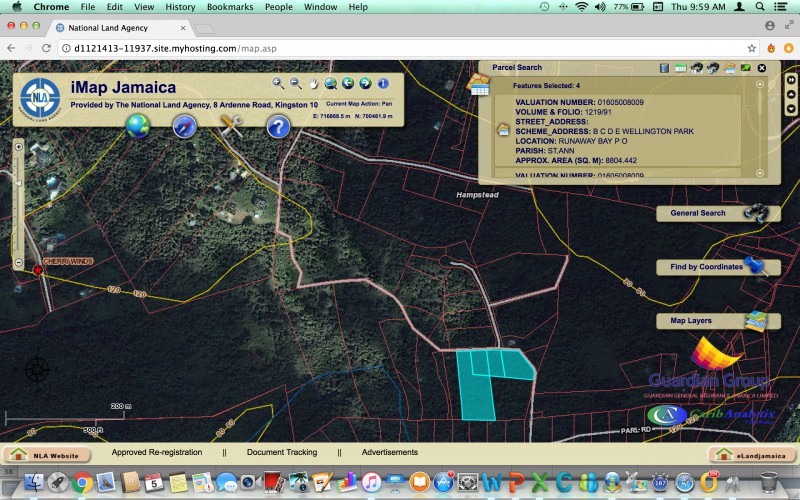The width and height of the screenshot is (800, 500).
Task: Click the browser reload button
Action: (46, 48)
